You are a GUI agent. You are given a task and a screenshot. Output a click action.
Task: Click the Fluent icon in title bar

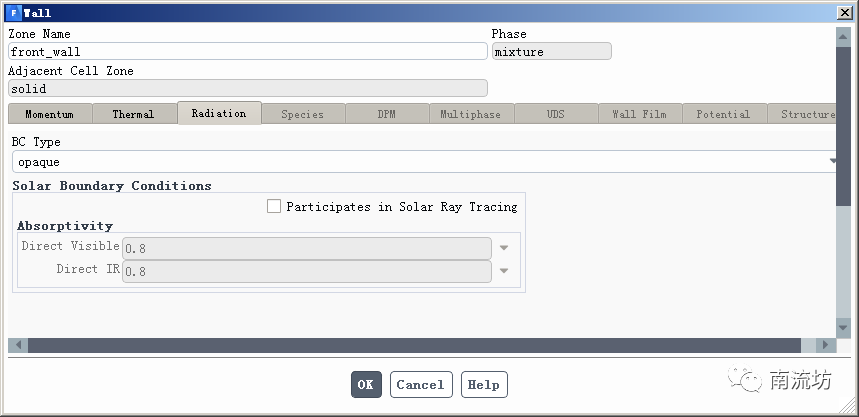click(13, 13)
